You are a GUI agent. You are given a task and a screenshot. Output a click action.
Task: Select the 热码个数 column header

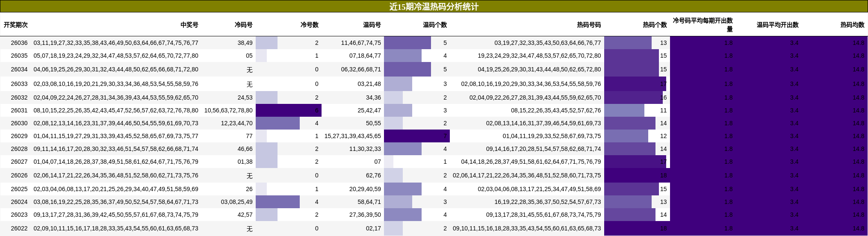[x=655, y=25]
